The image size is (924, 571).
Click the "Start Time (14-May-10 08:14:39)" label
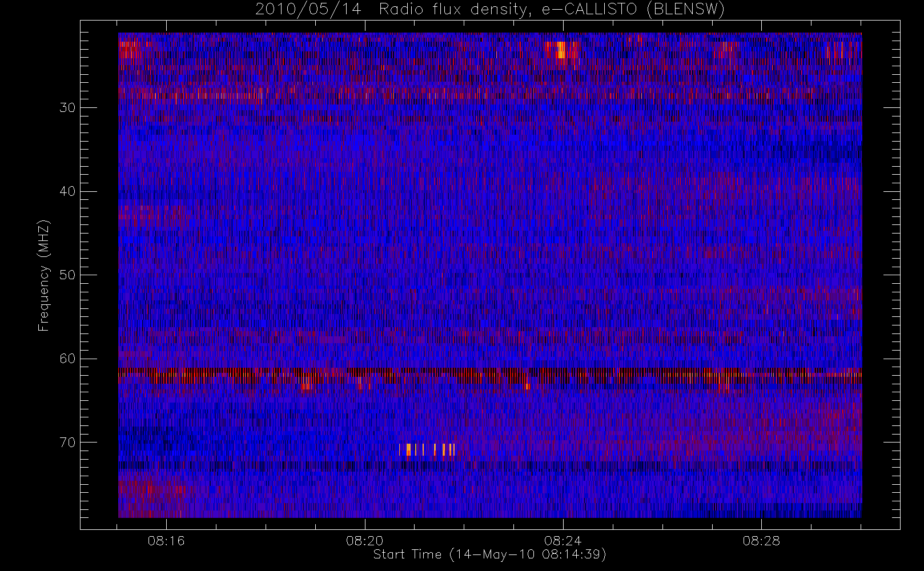coord(489,554)
